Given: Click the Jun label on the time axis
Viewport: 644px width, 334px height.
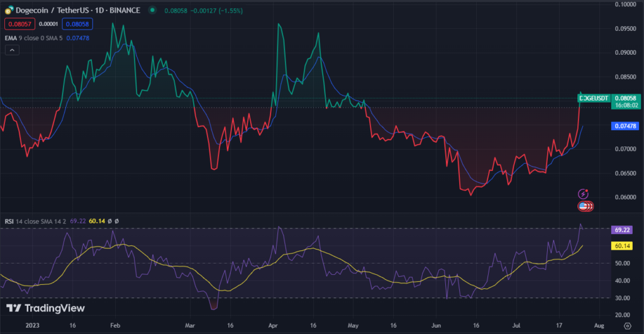Looking at the screenshot, I should point(436,325).
